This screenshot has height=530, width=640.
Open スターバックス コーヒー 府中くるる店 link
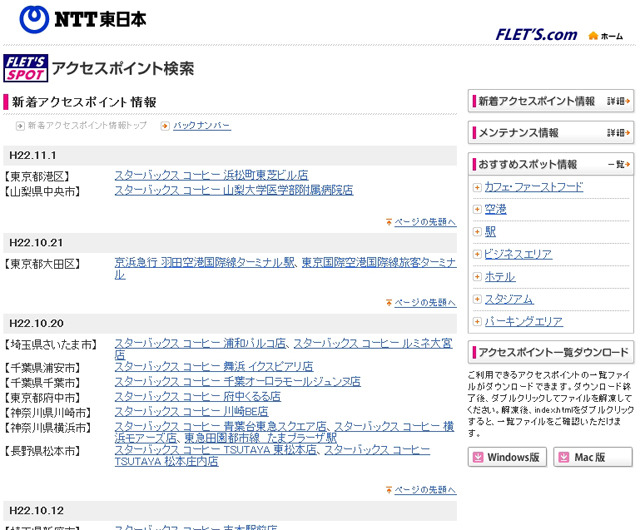pos(198,396)
